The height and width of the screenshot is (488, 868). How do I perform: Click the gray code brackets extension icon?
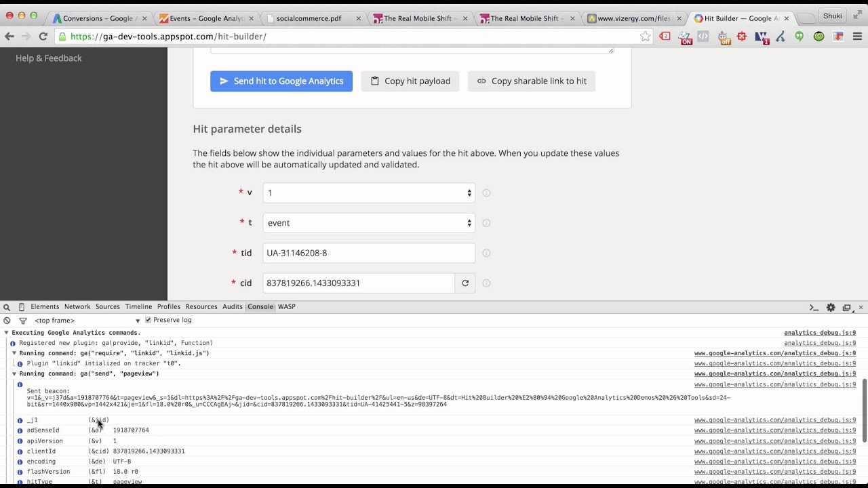(703, 37)
